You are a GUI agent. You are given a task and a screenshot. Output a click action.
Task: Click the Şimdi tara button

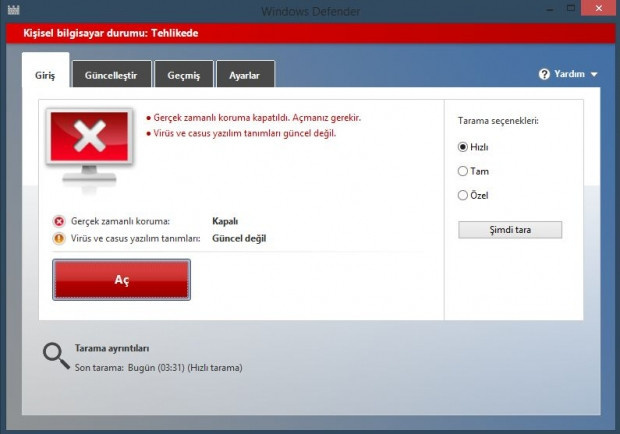tap(510, 230)
